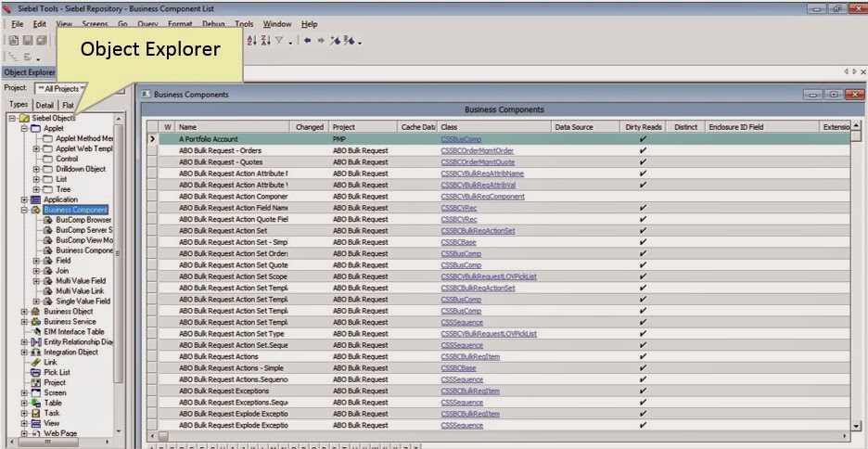This screenshot has height=449, width=868.
Task: Expand the Field tree node
Action: pyautogui.click(x=36, y=260)
